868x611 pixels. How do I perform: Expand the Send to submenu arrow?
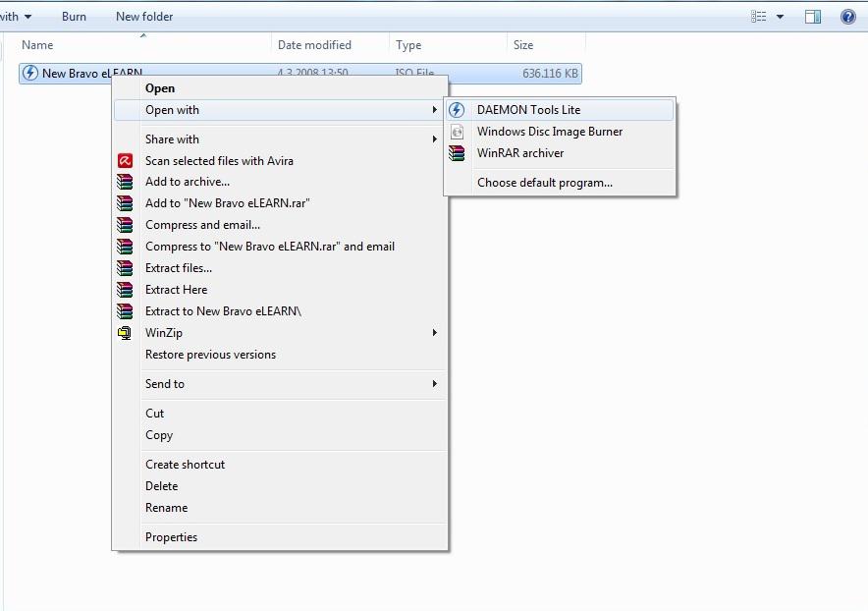tap(435, 383)
